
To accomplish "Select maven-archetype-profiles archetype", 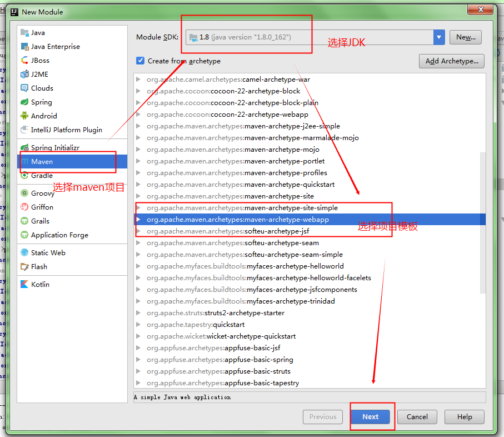I will point(310,173).
